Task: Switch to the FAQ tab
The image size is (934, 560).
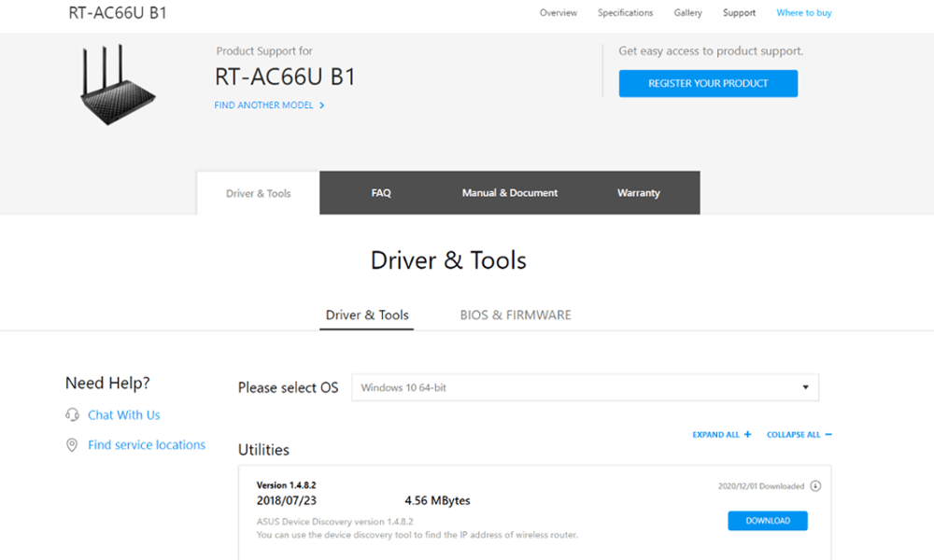Action: [381, 193]
